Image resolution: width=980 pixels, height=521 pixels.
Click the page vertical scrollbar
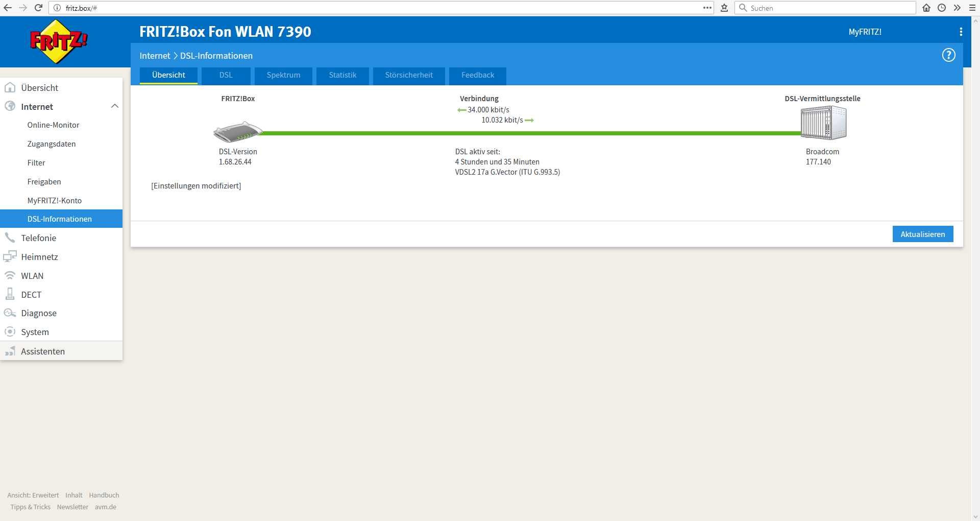[975, 268]
